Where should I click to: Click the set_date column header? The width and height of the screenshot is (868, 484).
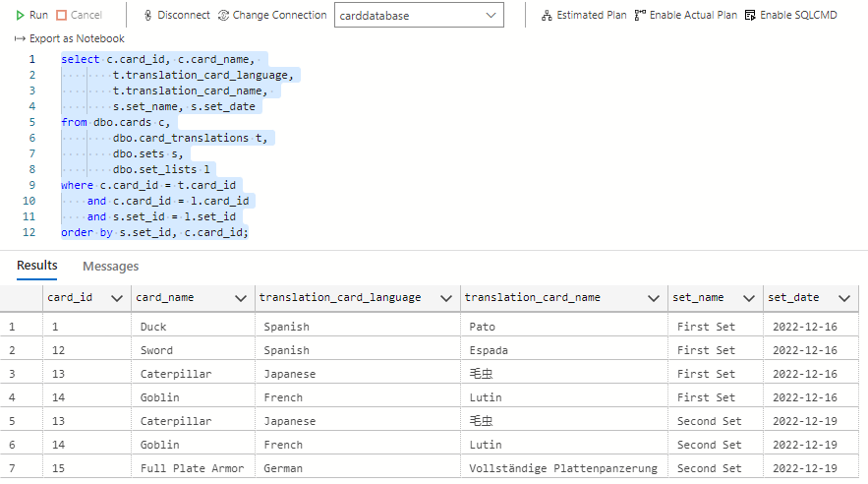click(x=811, y=298)
